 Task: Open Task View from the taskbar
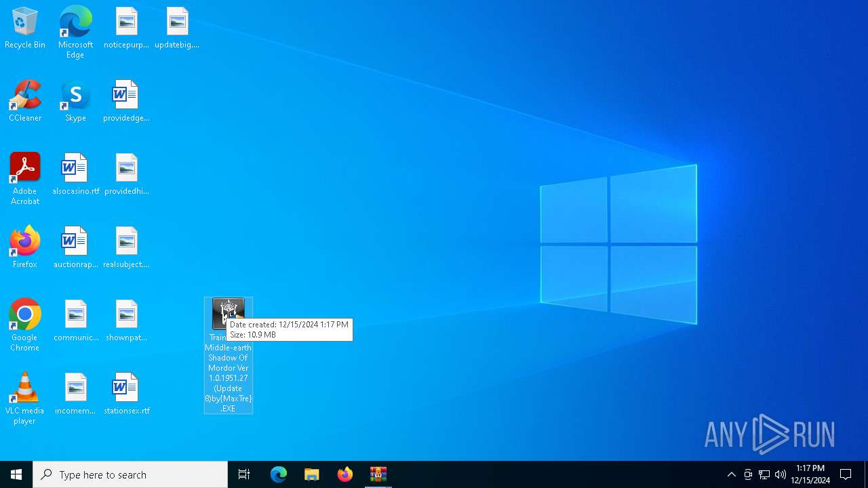click(x=244, y=474)
